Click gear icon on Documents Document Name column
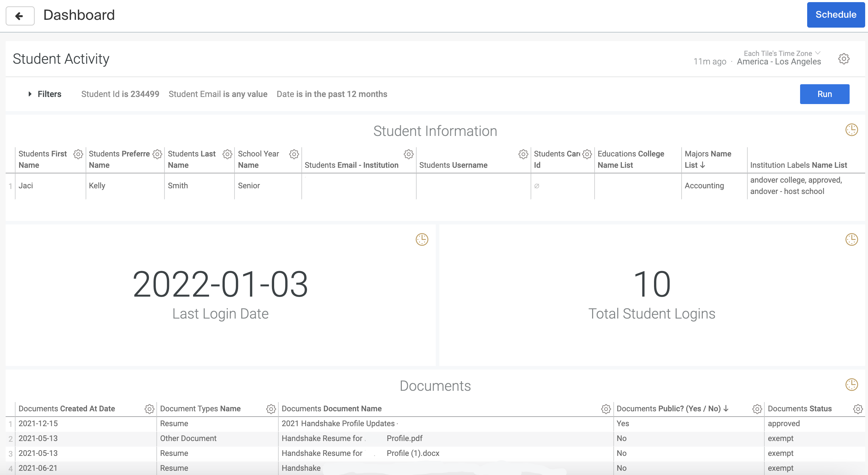Viewport: 868px width, 475px height. pyautogui.click(x=606, y=409)
